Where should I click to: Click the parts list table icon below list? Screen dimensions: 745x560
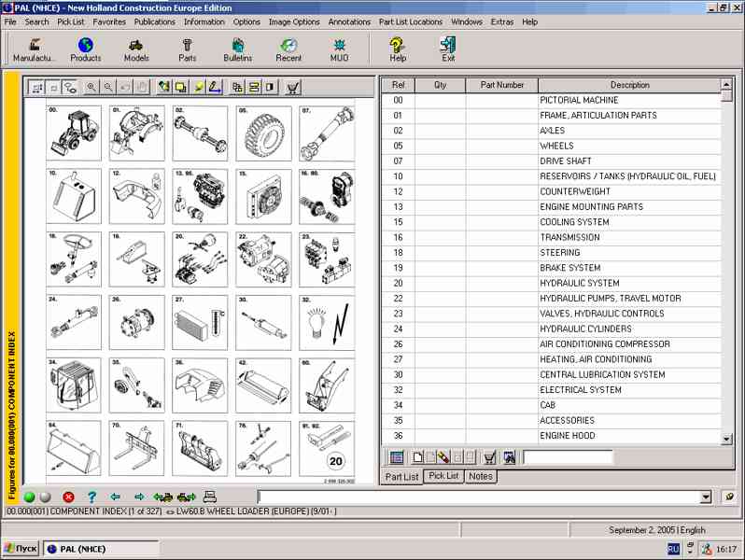(x=397, y=457)
